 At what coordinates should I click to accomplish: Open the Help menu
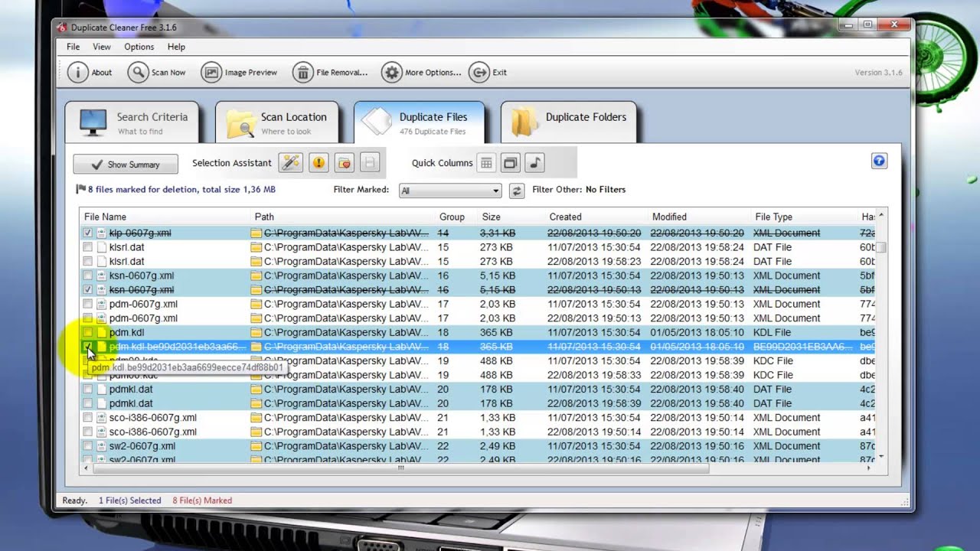[x=176, y=47]
